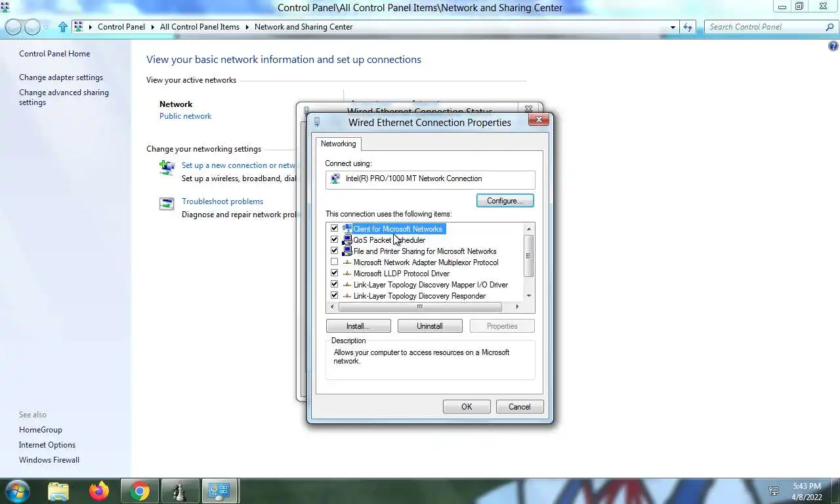Click Cancel in the properties dialog
The height and width of the screenshot is (504, 840).
coord(519,407)
